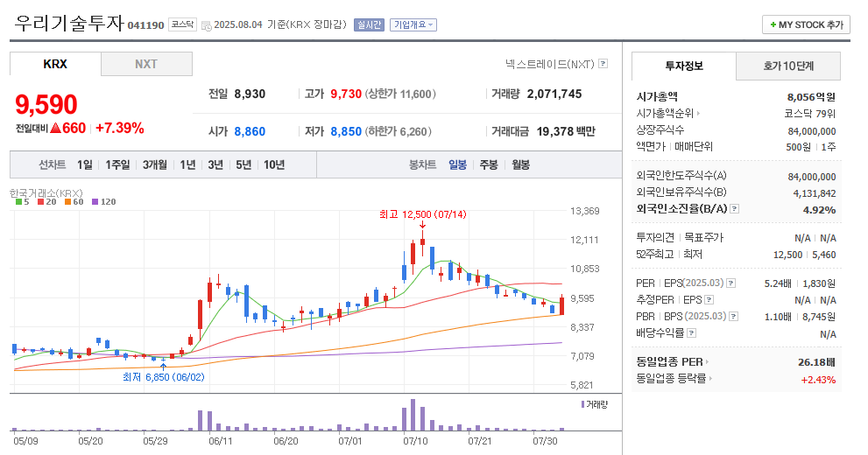Select 10년 line chart period
The image size is (868, 455).
pos(274,164)
